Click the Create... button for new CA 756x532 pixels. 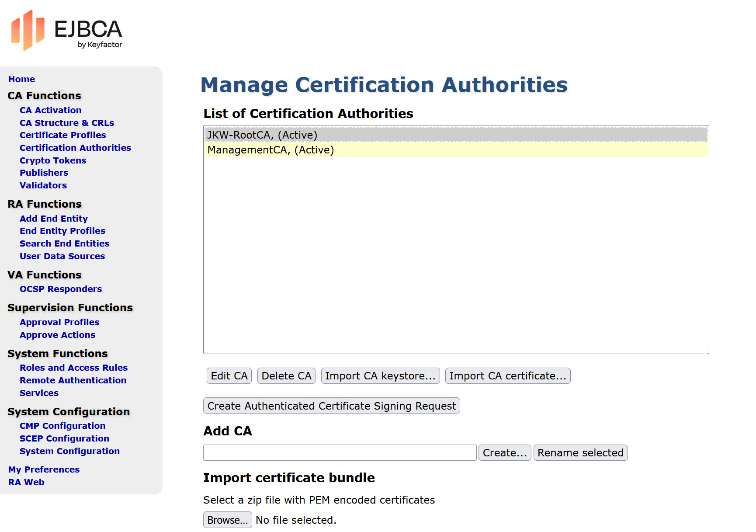(505, 453)
